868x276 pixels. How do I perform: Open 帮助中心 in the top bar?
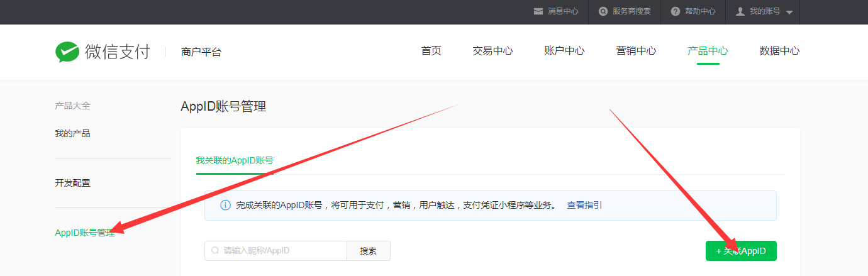pos(700,11)
